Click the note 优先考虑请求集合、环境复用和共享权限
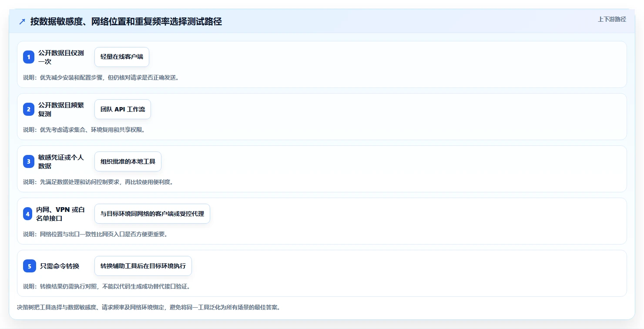The height and width of the screenshot is (329, 644). 84,130
